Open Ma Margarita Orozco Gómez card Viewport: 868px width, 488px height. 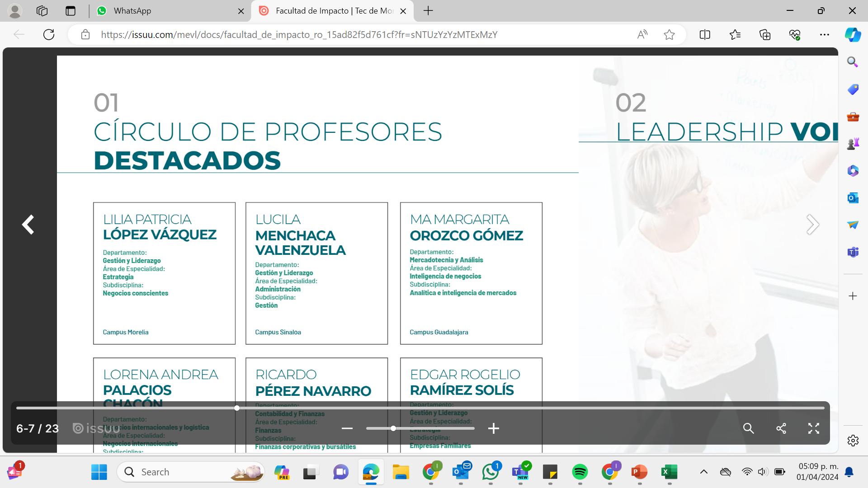click(x=471, y=273)
